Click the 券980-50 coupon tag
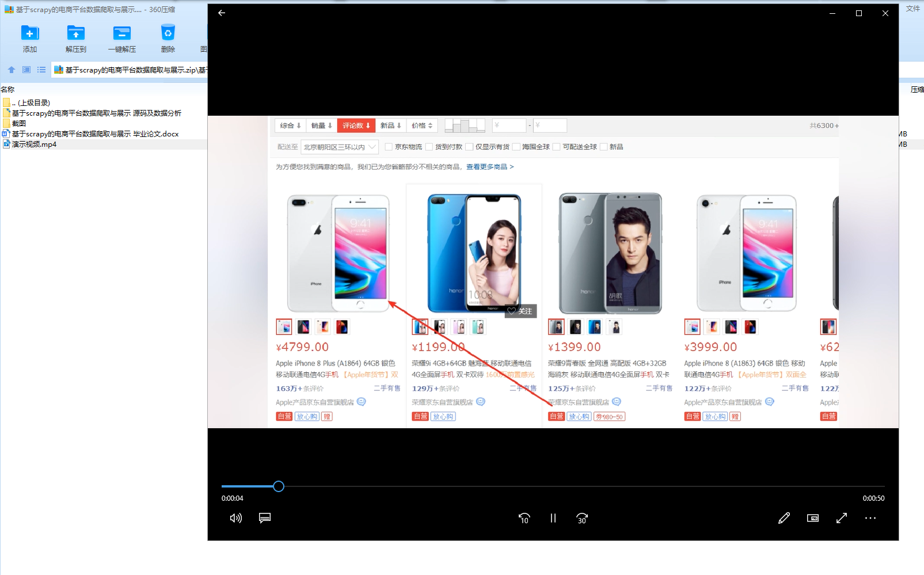Image resolution: width=924 pixels, height=575 pixels. [609, 416]
